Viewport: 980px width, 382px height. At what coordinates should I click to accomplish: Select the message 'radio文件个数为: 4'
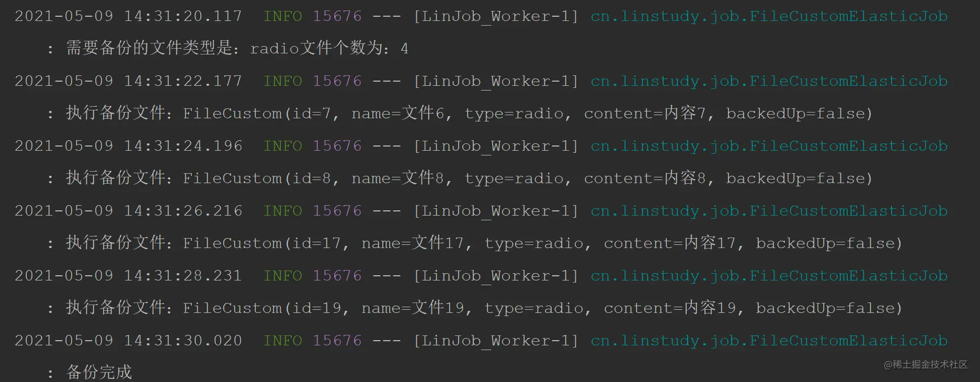pos(329,49)
